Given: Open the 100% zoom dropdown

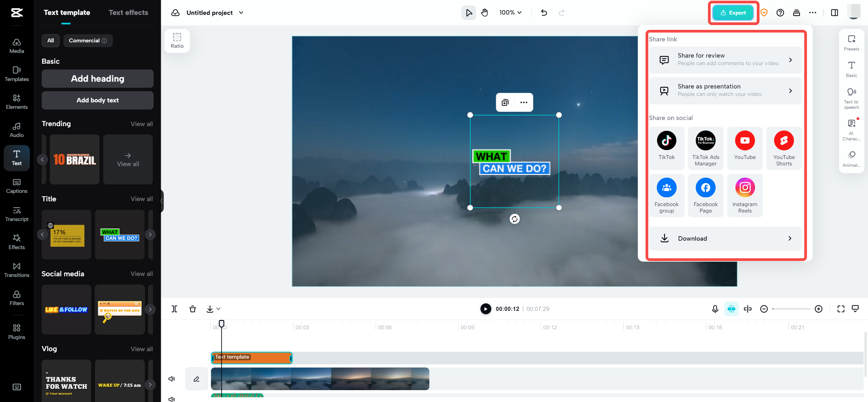Looking at the screenshot, I should pos(510,13).
